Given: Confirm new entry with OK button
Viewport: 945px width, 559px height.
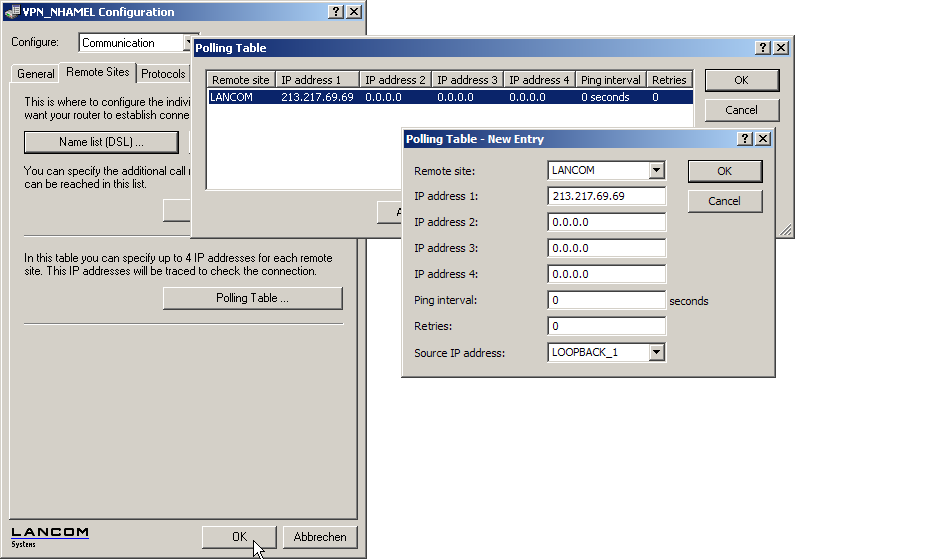Looking at the screenshot, I should [724, 171].
